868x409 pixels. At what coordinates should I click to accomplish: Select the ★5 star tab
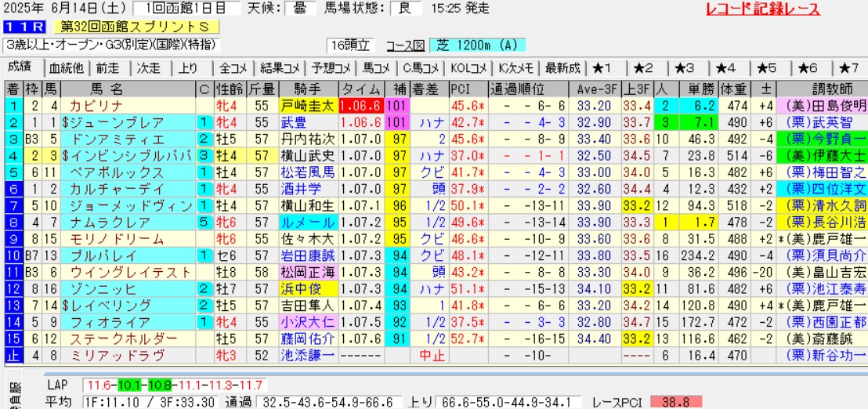point(767,67)
